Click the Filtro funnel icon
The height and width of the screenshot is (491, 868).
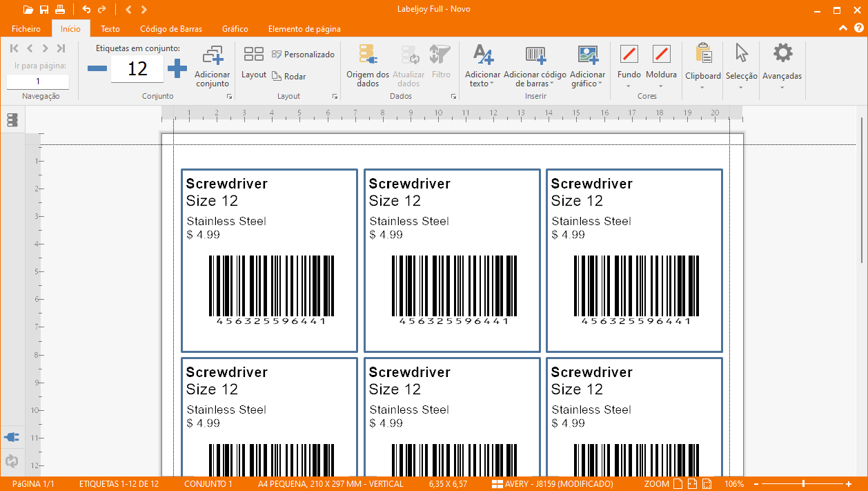click(x=440, y=55)
